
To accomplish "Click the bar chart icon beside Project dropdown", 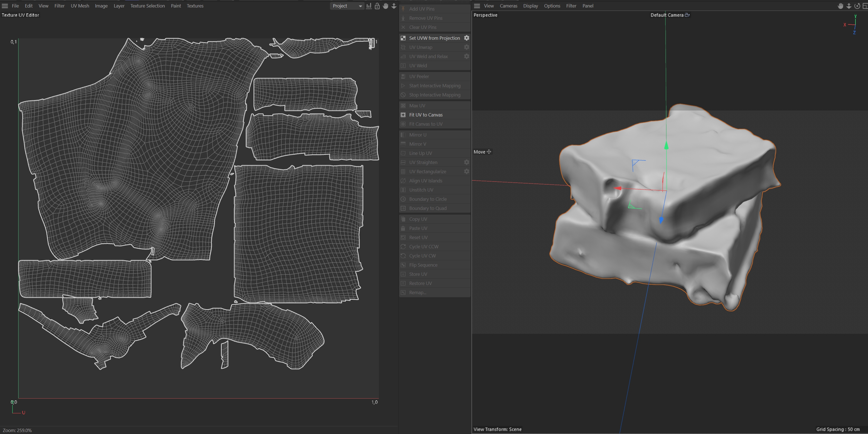I will tap(369, 6).
